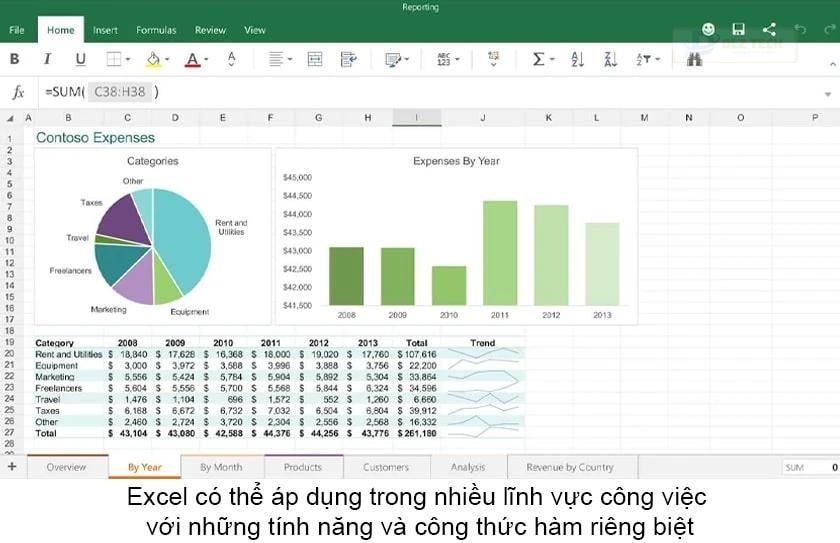840x543 pixels.
Task: Click the Merge cells icon
Action: 315,59
